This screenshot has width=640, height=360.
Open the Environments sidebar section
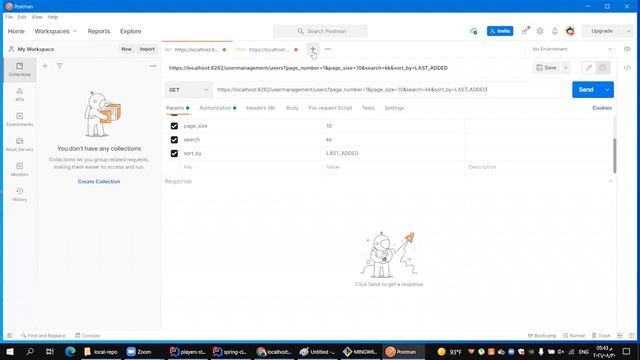pos(20,119)
